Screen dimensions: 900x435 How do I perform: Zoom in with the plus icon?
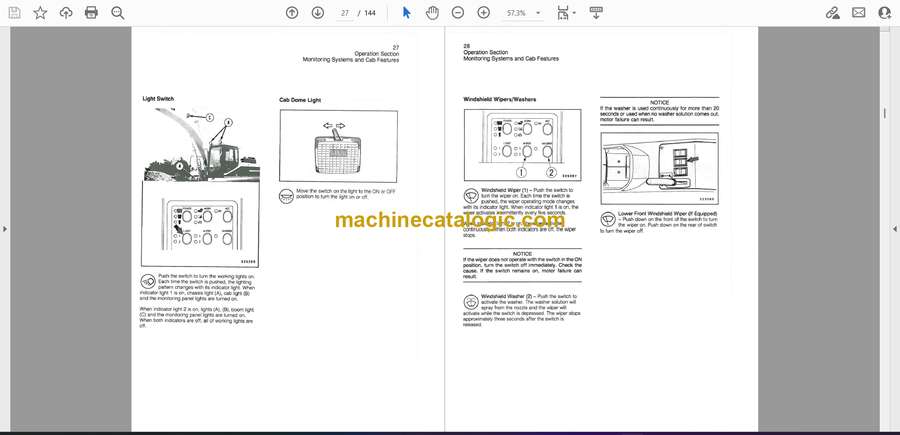tap(484, 13)
